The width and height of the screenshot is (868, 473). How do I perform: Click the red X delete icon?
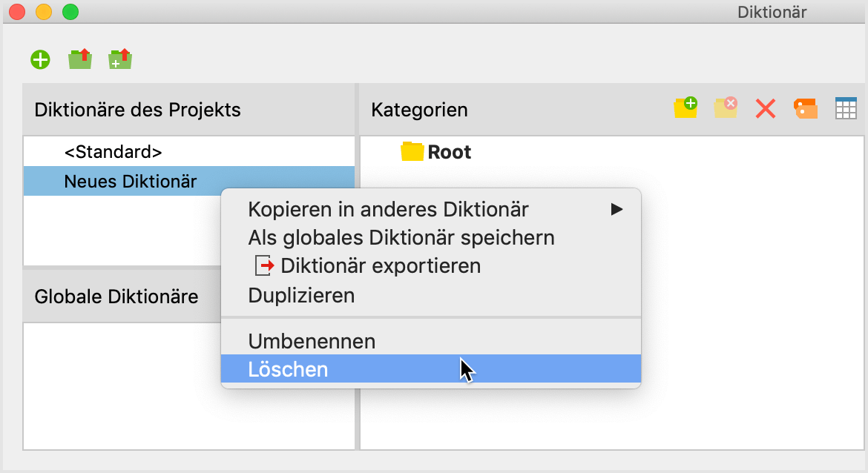tap(766, 108)
